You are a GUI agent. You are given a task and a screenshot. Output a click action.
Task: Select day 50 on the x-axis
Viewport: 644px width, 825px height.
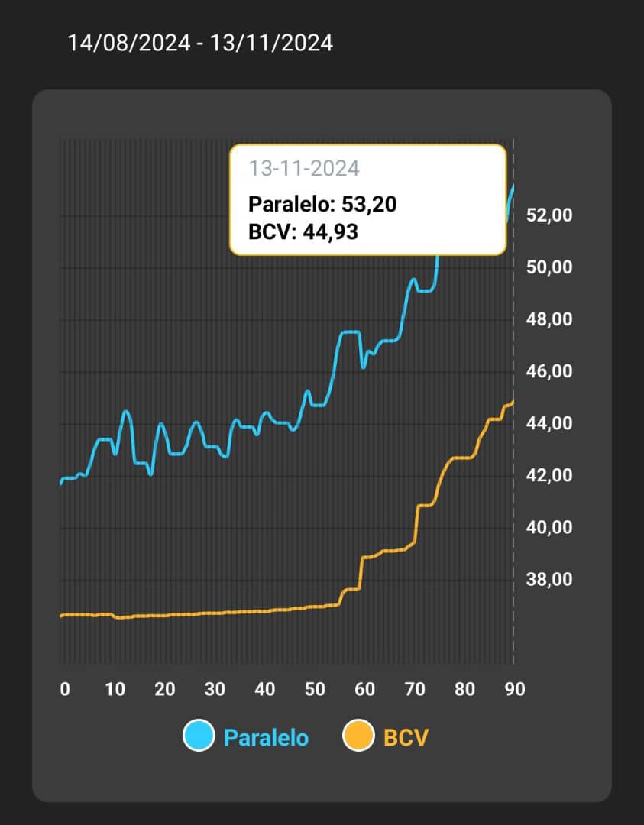click(x=315, y=689)
